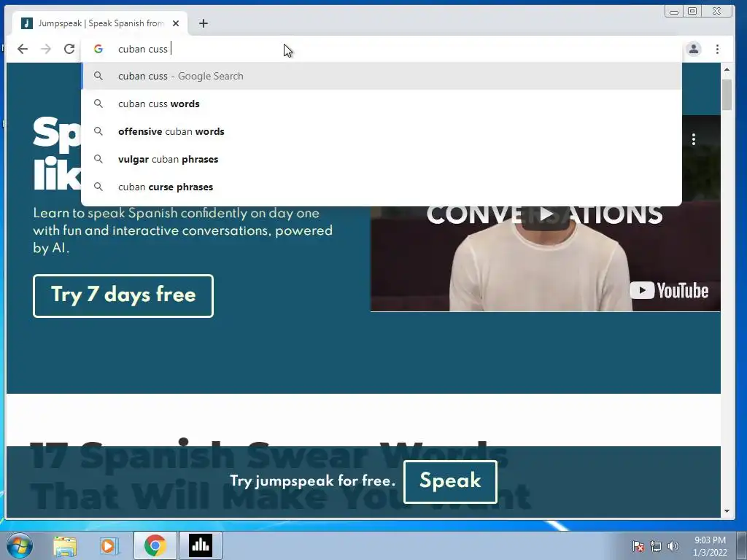Click the 'Try jumpspeak for free.' text
This screenshot has width=747, height=560.
pyautogui.click(x=312, y=481)
